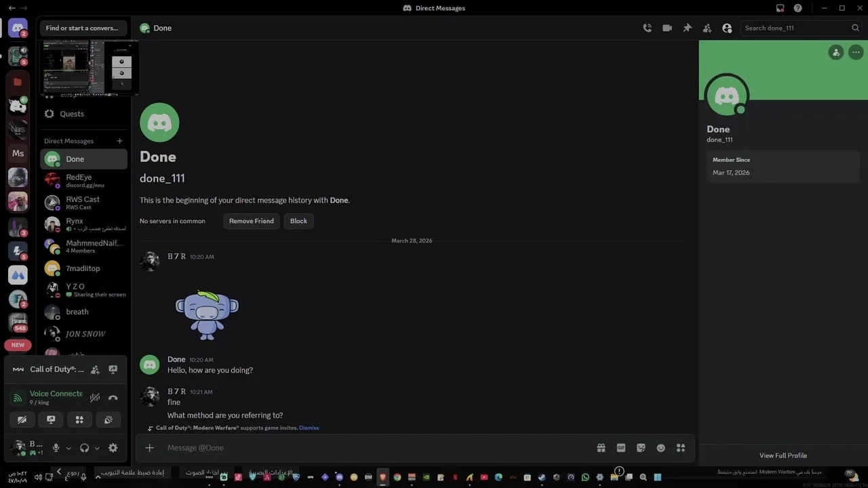This screenshot has width=868, height=488.
Task: Mute the microphone
Action: [x=56, y=448]
